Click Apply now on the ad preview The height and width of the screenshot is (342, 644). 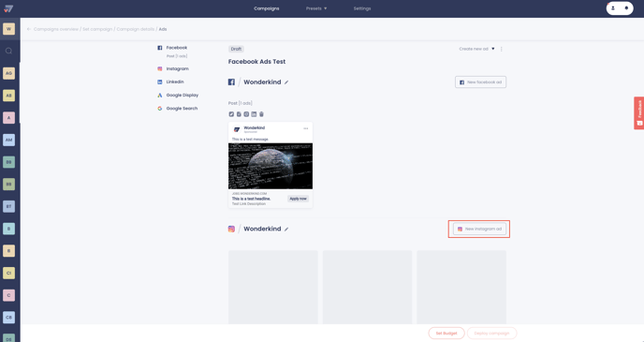point(299,199)
